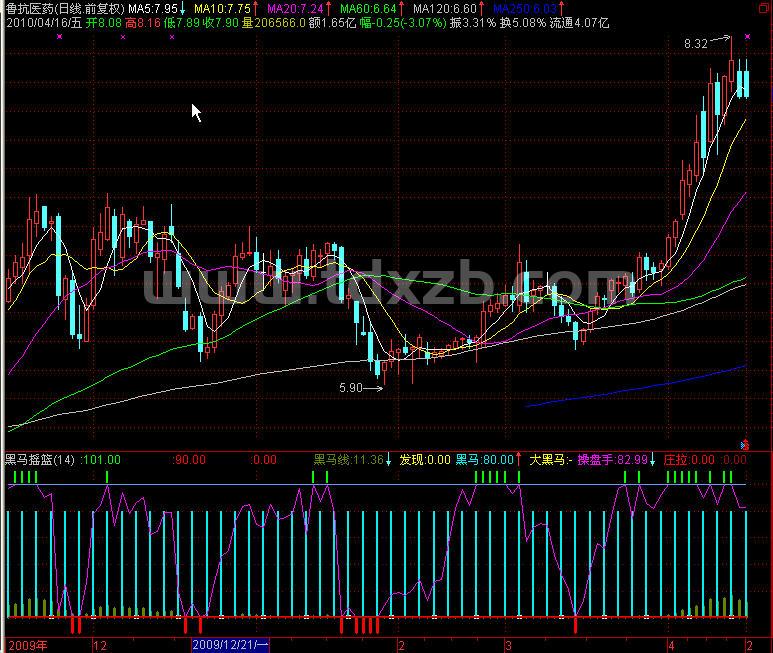Screen dimensions: 773x653
Task: Select the MA120:6.60 label
Action: click(445, 8)
